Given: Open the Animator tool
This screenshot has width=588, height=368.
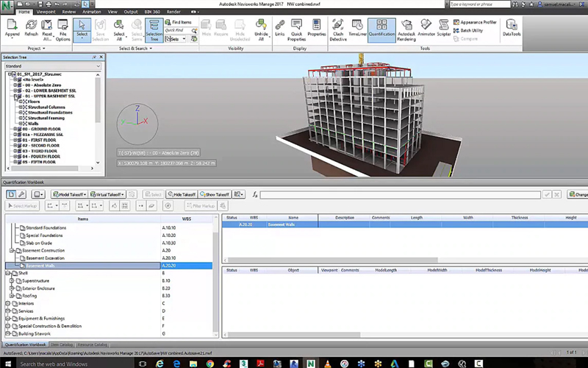Looking at the screenshot, I should tap(426, 29).
